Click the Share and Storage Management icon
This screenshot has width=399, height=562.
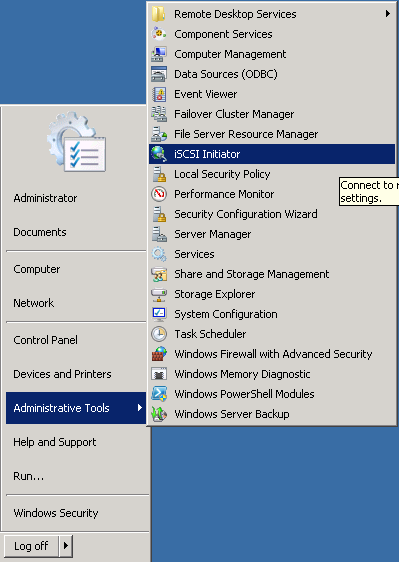pyautogui.click(x=159, y=274)
